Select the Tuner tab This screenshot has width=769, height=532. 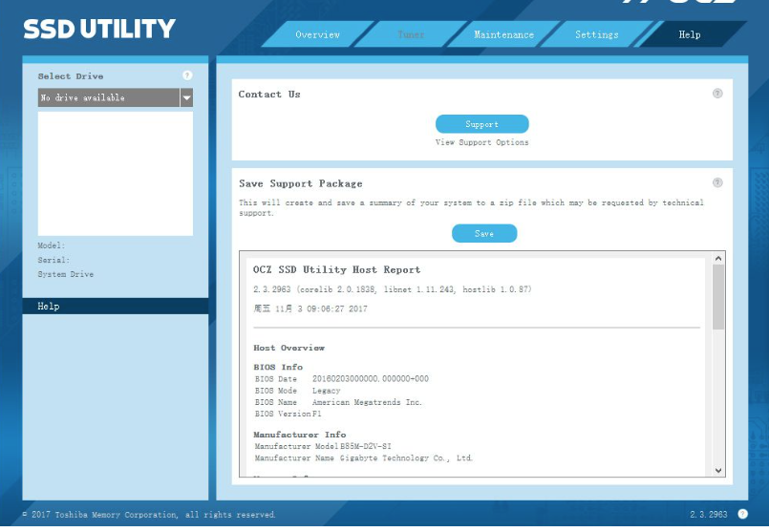[411, 34]
